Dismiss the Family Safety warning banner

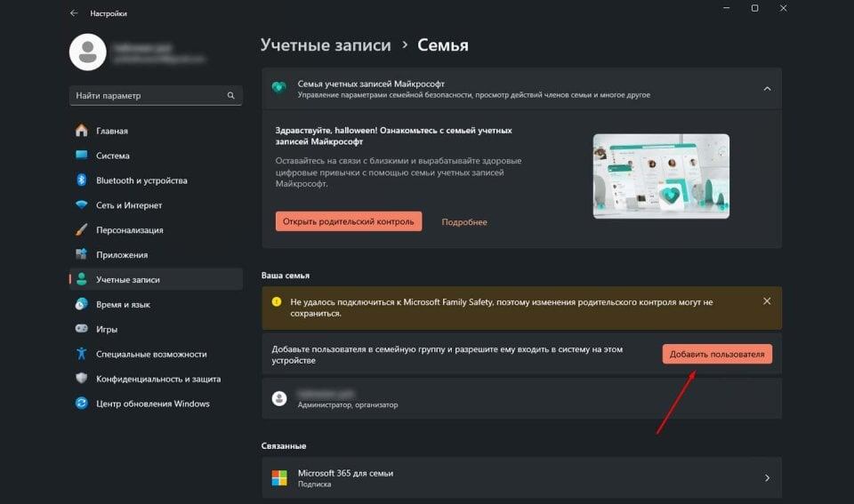pyautogui.click(x=767, y=301)
